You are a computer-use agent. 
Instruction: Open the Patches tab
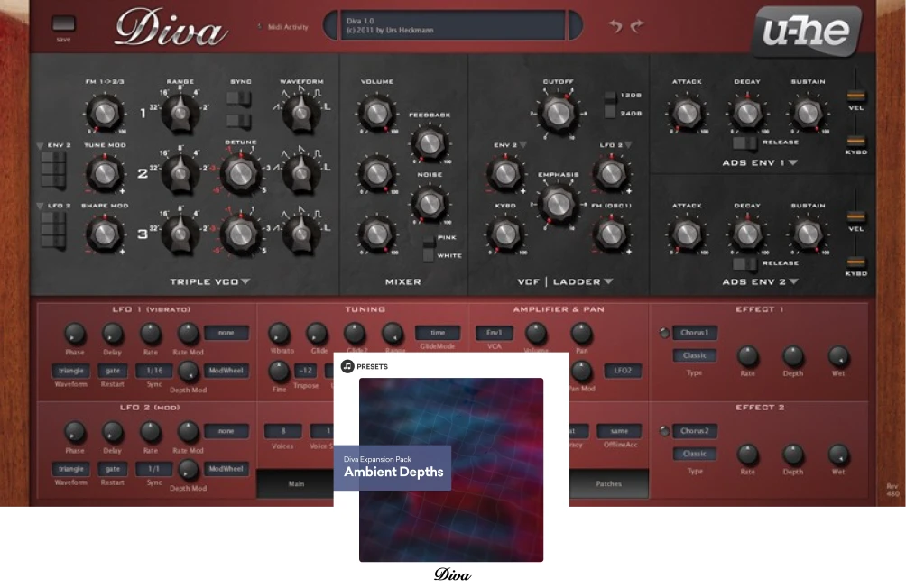click(608, 484)
